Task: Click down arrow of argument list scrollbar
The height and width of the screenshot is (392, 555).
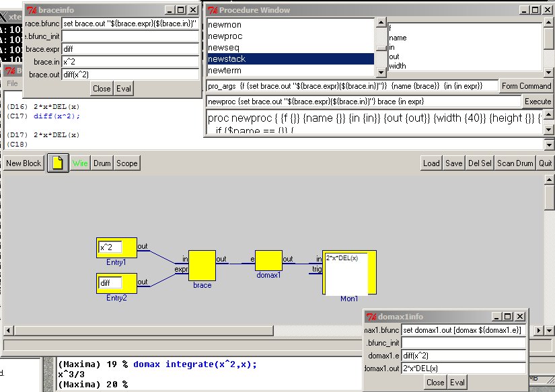Action: coord(548,73)
